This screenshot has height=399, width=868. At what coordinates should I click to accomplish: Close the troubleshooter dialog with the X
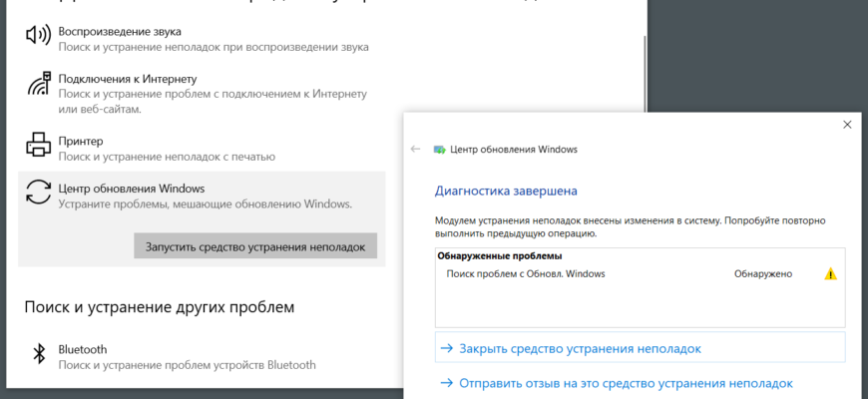(847, 125)
